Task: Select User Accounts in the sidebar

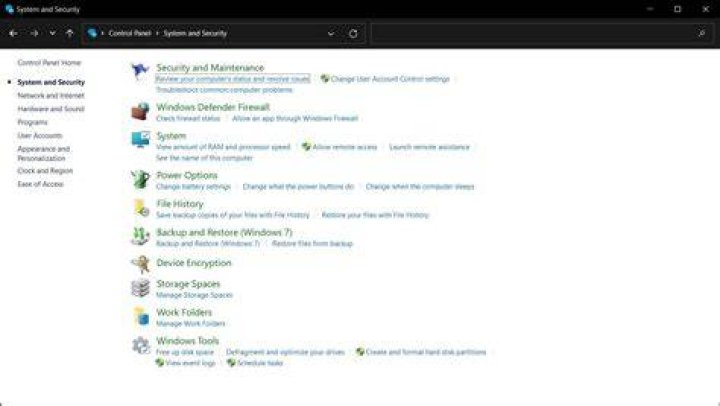Action: coord(40,135)
